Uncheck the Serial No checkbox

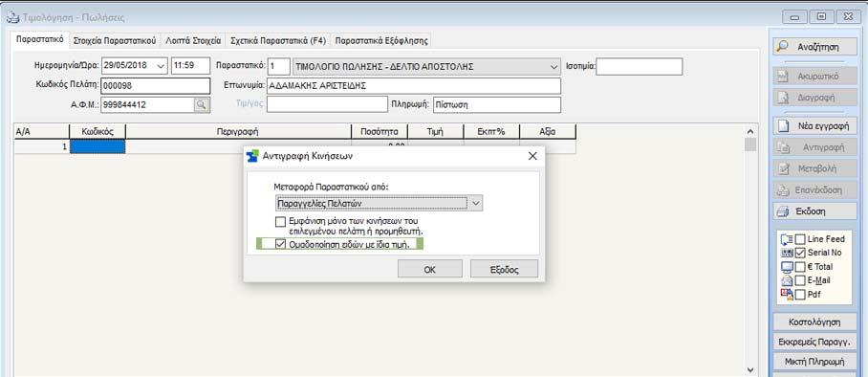pyautogui.click(x=800, y=253)
